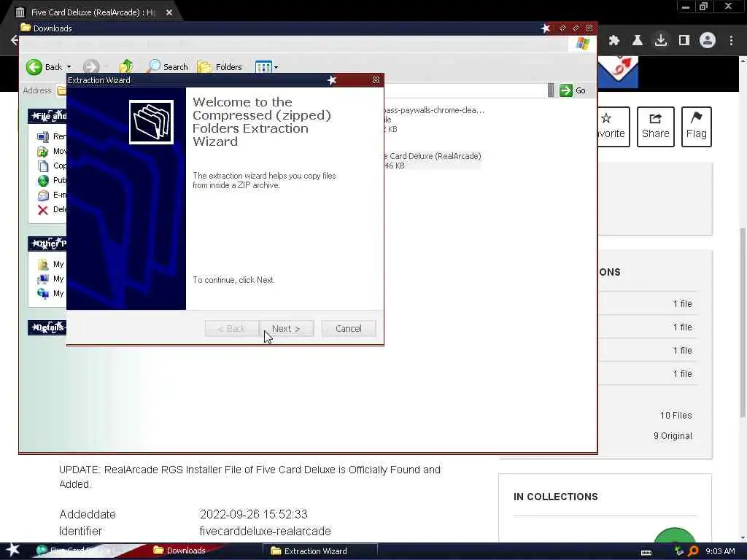Click the Favorite star button on the webpage
The image size is (747, 560).
tap(614, 127)
